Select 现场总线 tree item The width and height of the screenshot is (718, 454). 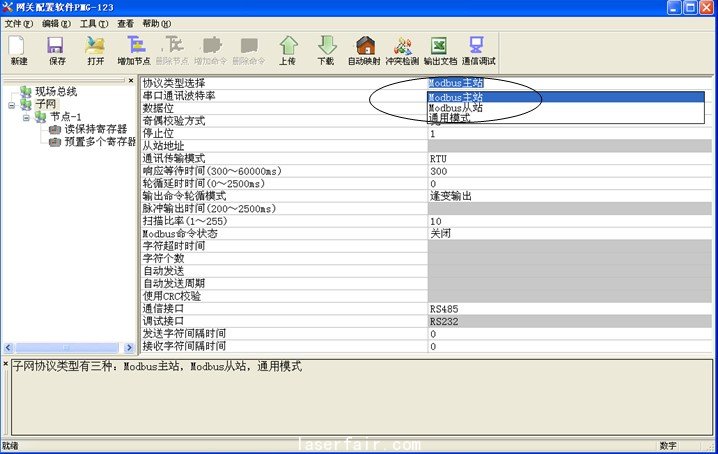click(59, 92)
